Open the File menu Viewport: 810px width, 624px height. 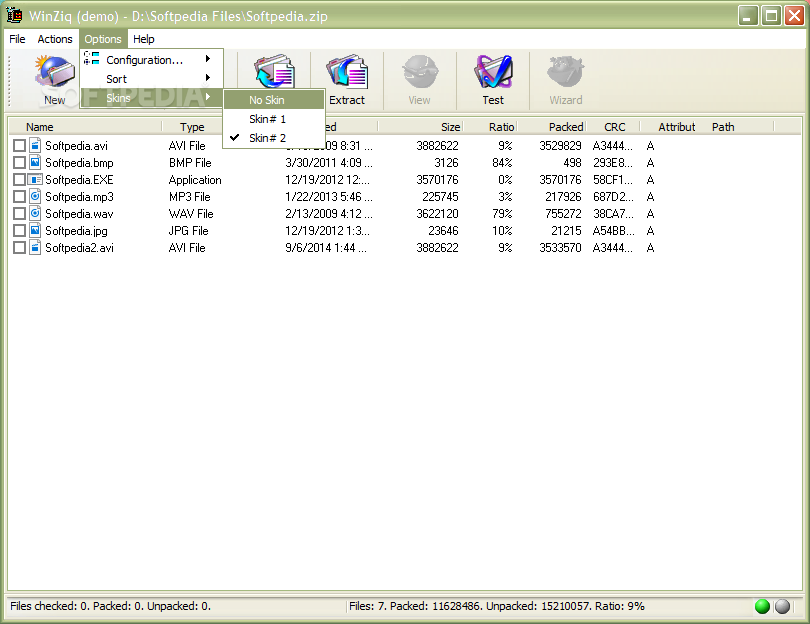click(17, 39)
